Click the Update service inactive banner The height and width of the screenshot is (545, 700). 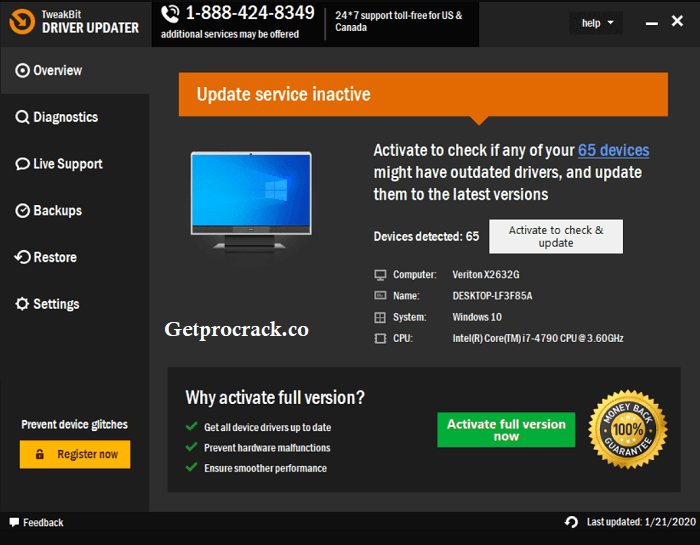pos(423,95)
